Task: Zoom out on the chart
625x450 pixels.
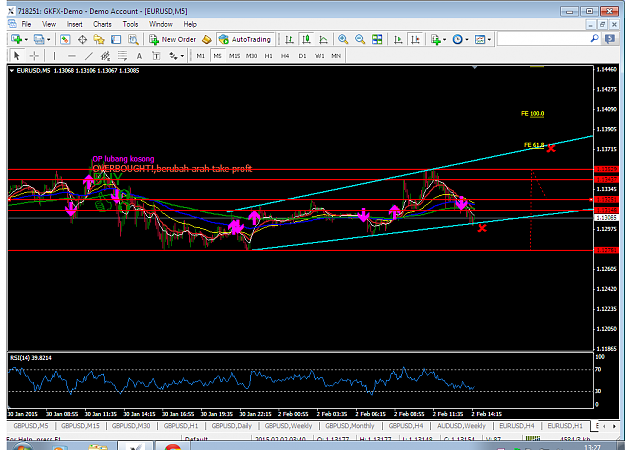Action: [360, 39]
